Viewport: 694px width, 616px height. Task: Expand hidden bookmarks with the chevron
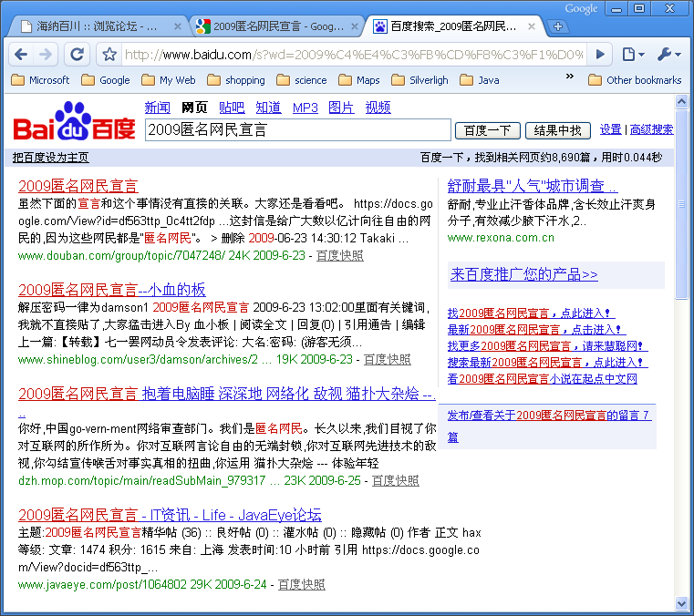pos(570,77)
